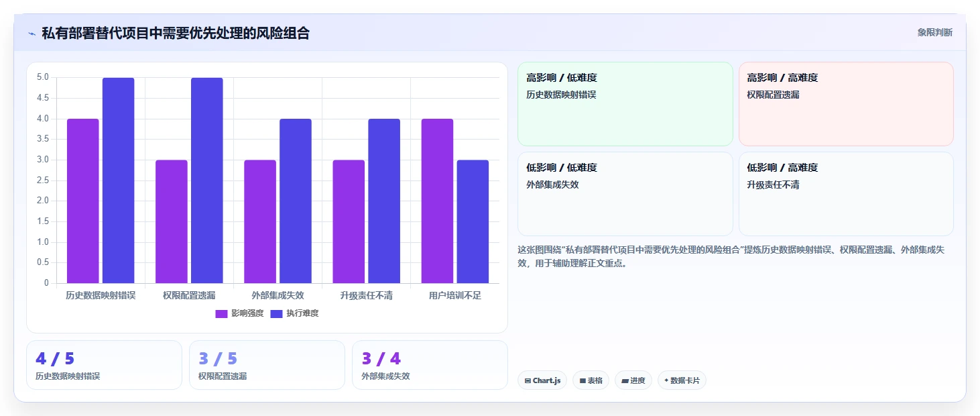The image size is (980, 416).
Task: Open the 高影响 / 高难度 quadrant card
Action: click(x=846, y=104)
